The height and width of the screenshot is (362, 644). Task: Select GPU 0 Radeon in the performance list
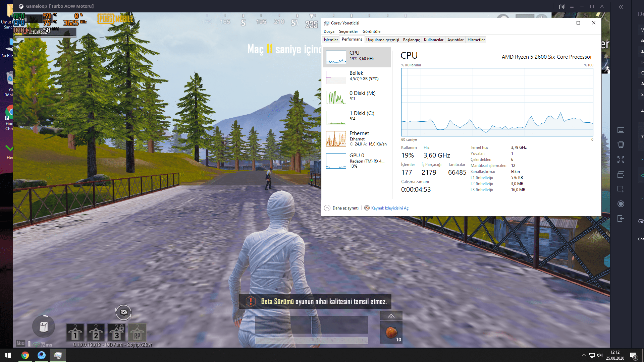pos(357,161)
